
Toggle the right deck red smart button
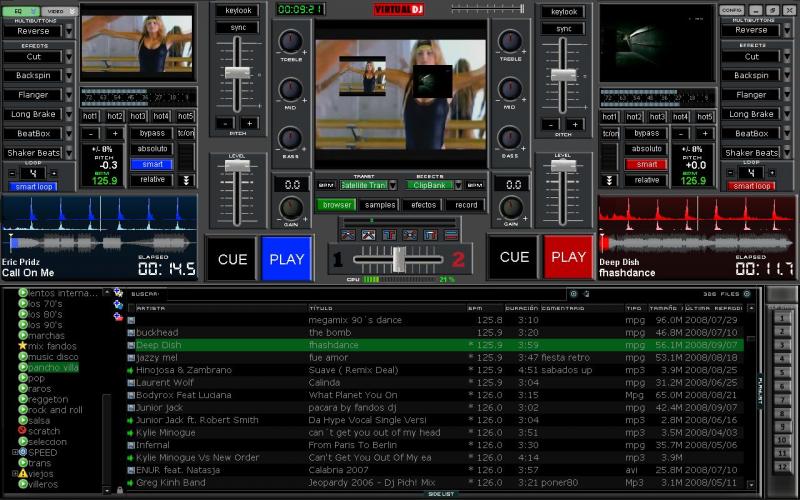tap(646, 164)
